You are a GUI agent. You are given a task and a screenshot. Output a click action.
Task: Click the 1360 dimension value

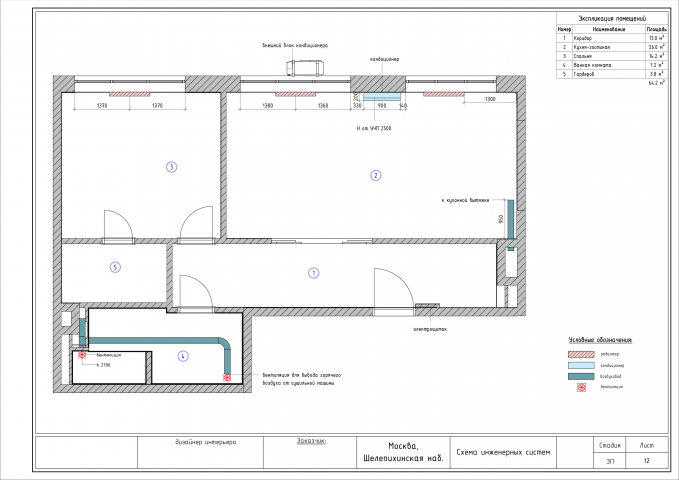[x=323, y=105]
